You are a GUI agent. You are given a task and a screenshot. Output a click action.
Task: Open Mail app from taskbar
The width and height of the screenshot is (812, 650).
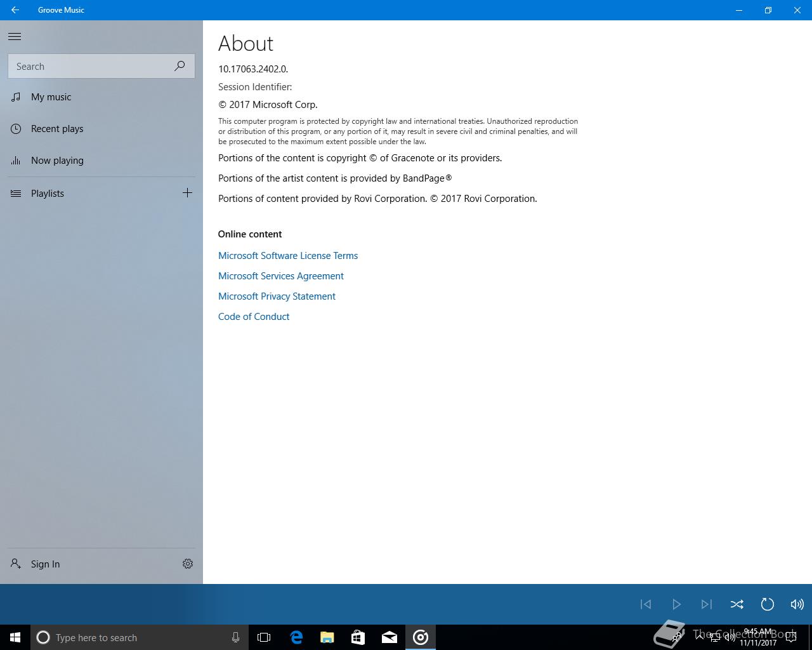click(390, 637)
